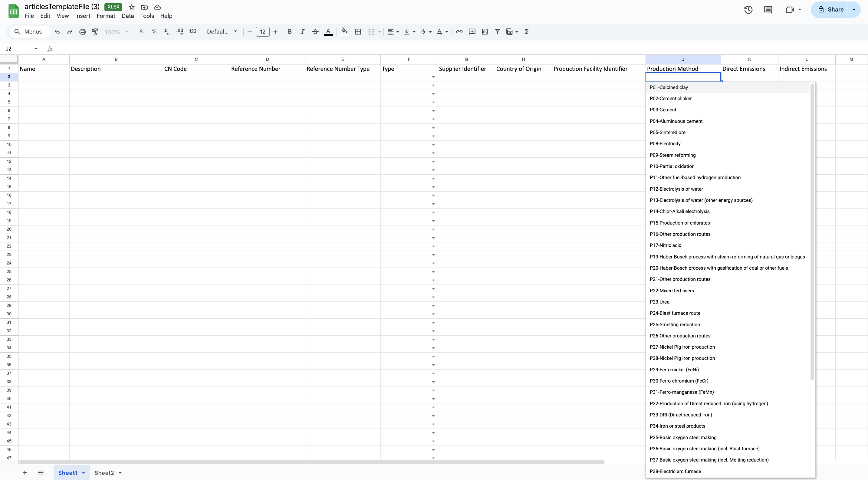
Task: Open the Data menu
Action: (127, 16)
